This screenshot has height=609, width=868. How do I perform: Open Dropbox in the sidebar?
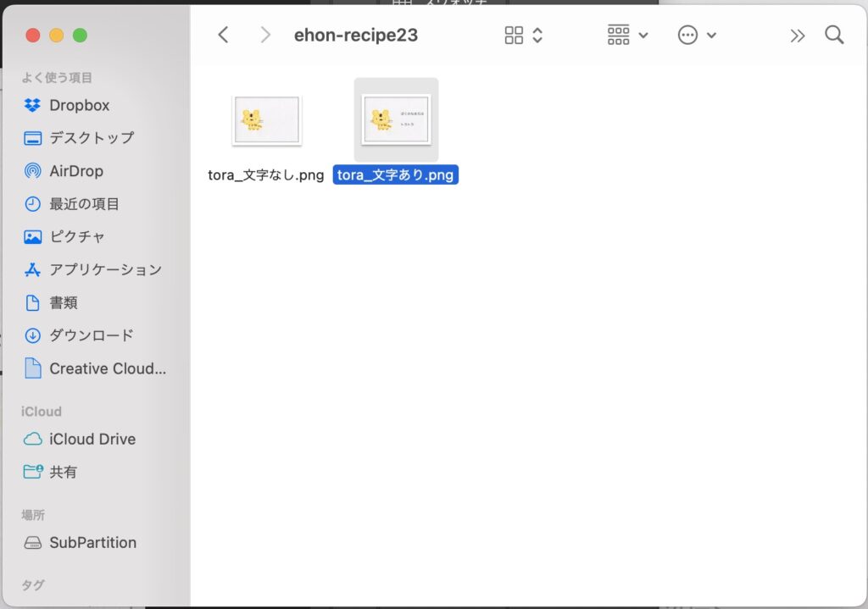point(79,106)
